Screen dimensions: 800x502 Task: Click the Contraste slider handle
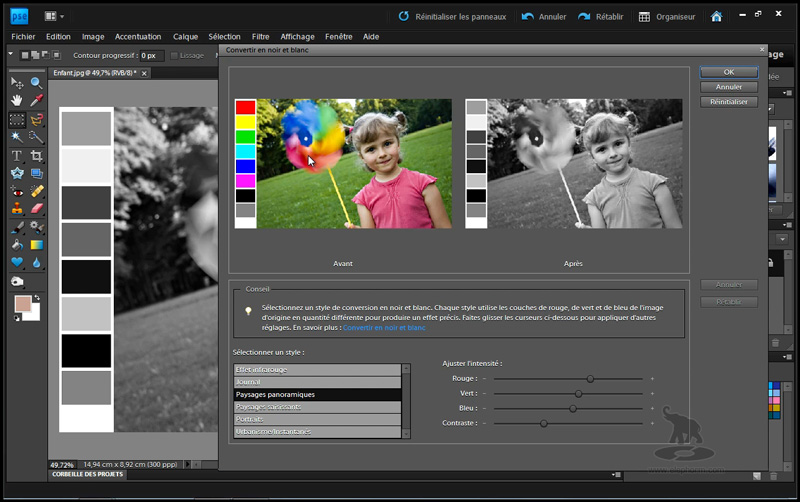(544, 423)
